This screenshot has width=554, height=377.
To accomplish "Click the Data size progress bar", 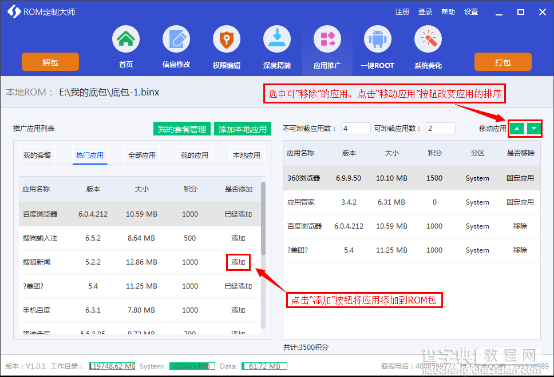I will coord(264,366).
